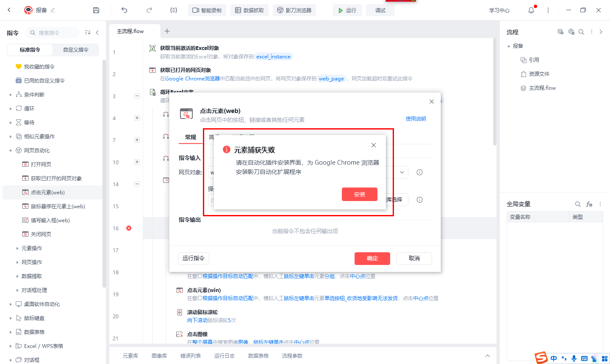The width and height of the screenshot is (610, 364).
Task: Expand the 等待 command group
Action: [x=11, y=123]
